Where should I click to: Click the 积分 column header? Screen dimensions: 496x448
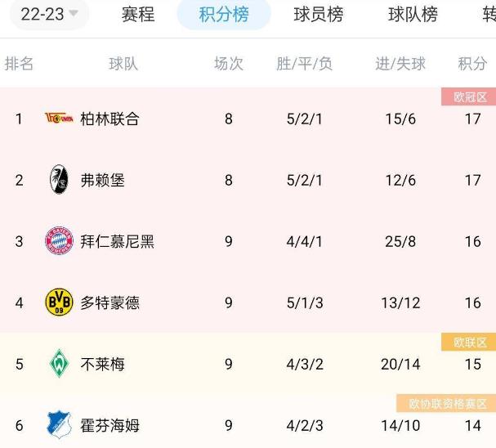click(x=472, y=64)
